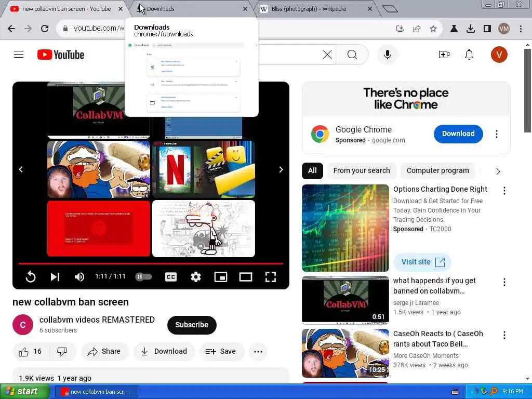Click the Download button under the video
The height and width of the screenshot is (399, 532).
point(164,352)
